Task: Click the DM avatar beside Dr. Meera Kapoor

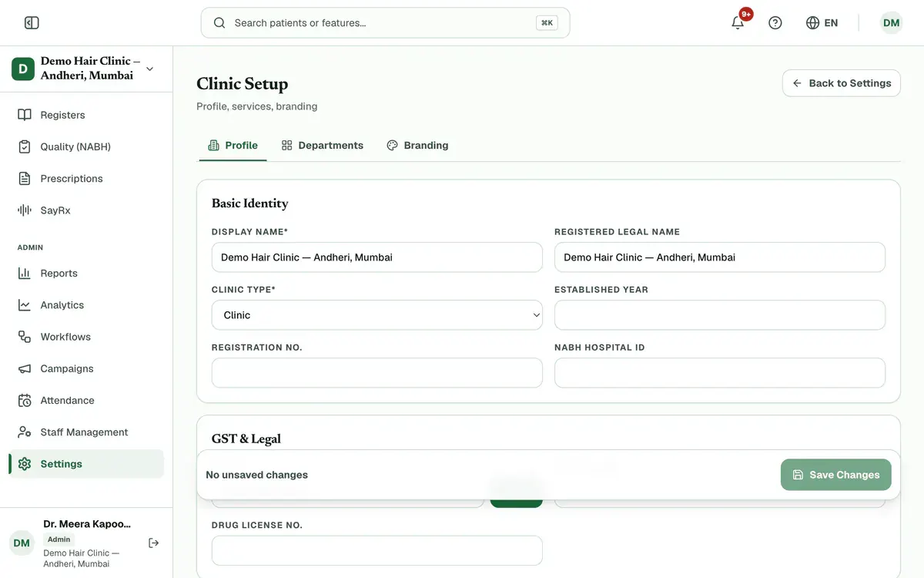Action: (x=22, y=543)
